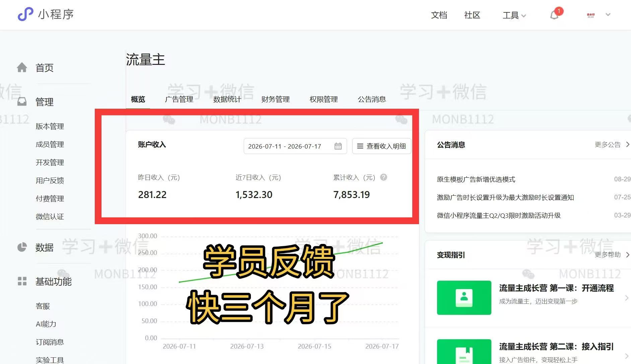Open 用户反馈 in the sidebar
Viewport: 631px width, 364px height.
tap(50, 181)
